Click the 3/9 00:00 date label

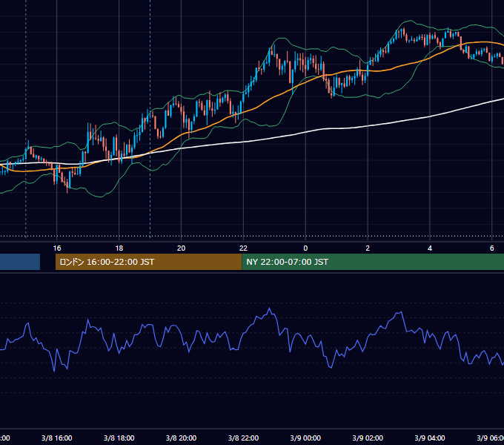pos(305,438)
